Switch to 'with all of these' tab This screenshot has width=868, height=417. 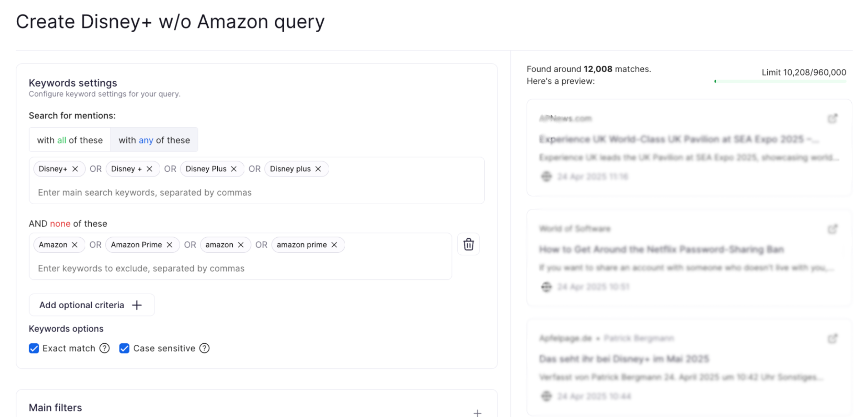70,140
